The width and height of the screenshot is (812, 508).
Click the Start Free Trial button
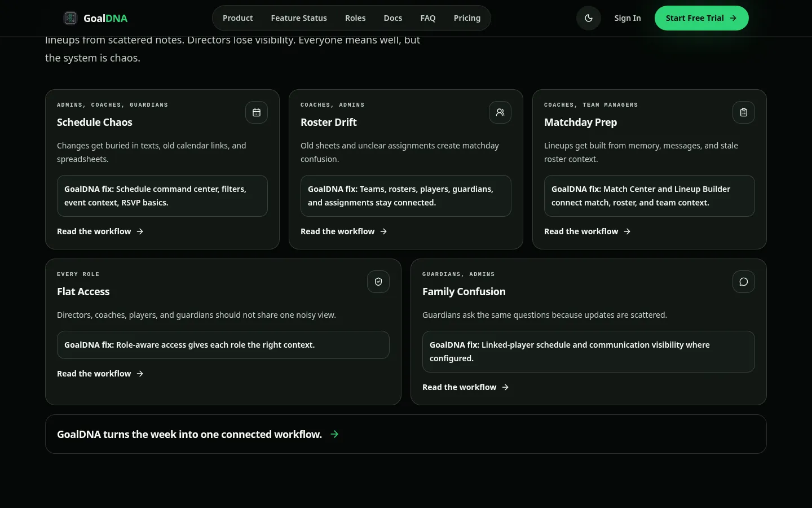click(701, 18)
